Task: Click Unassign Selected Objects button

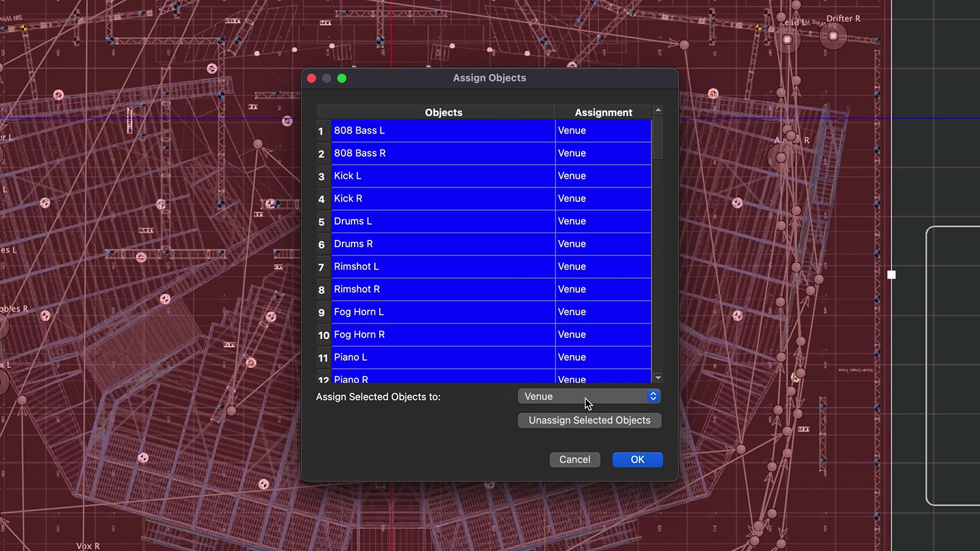Action: tap(589, 421)
